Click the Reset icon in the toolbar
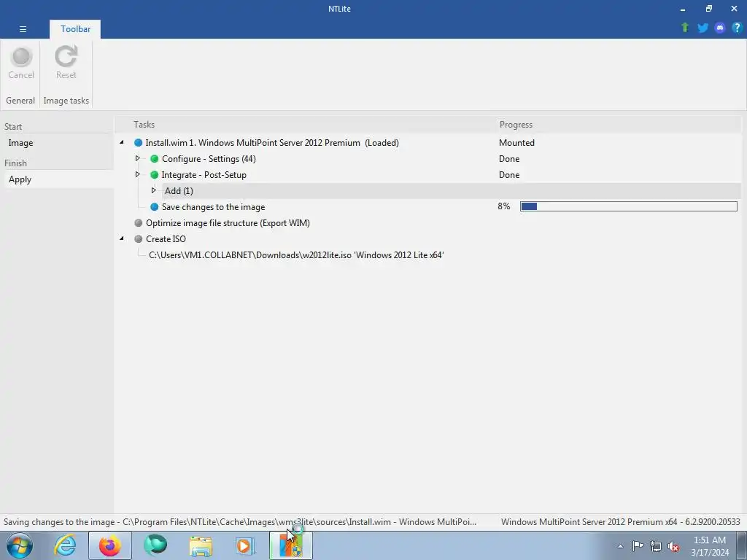747x560 pixels. (66, 57)
